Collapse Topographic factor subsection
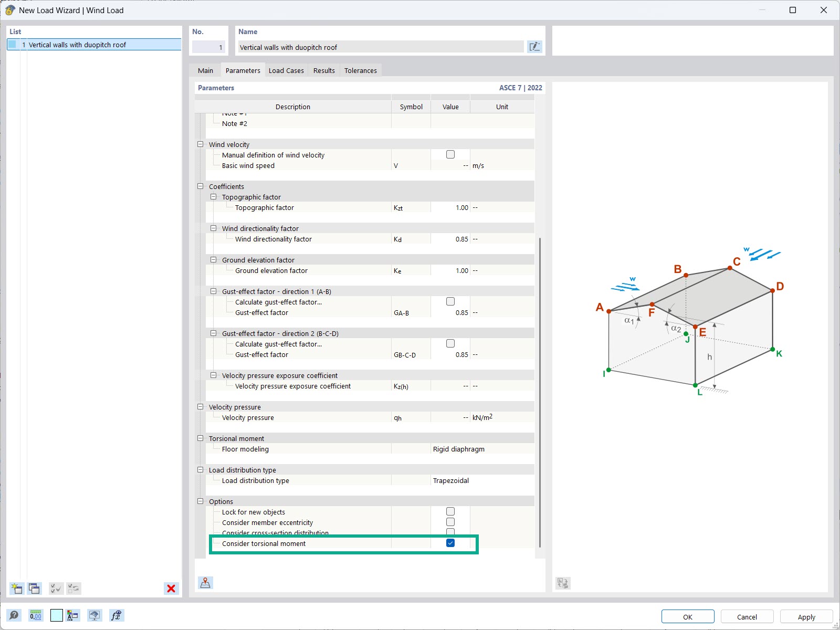Screen dimensions: 840x630 [214, 196]
